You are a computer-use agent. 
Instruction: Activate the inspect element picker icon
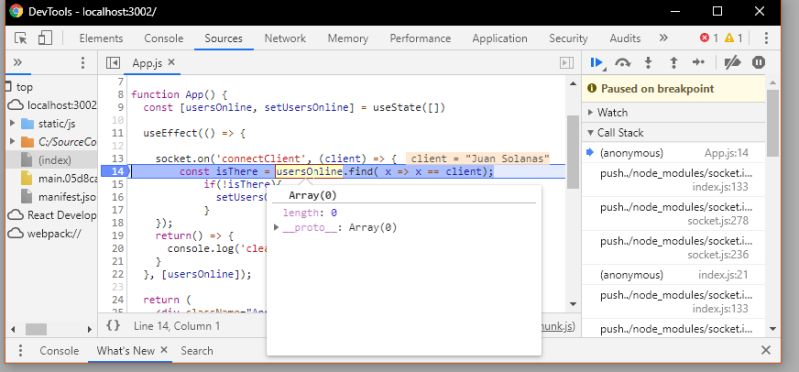tap(21, 38)
